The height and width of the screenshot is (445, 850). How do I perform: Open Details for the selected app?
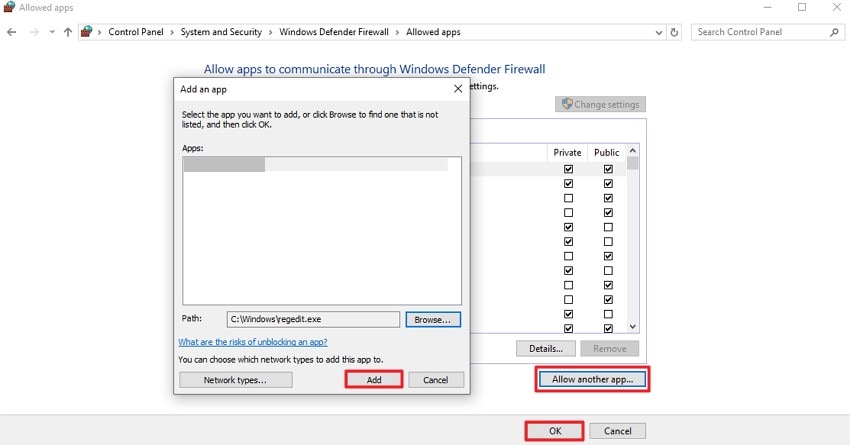pos(546,349)
